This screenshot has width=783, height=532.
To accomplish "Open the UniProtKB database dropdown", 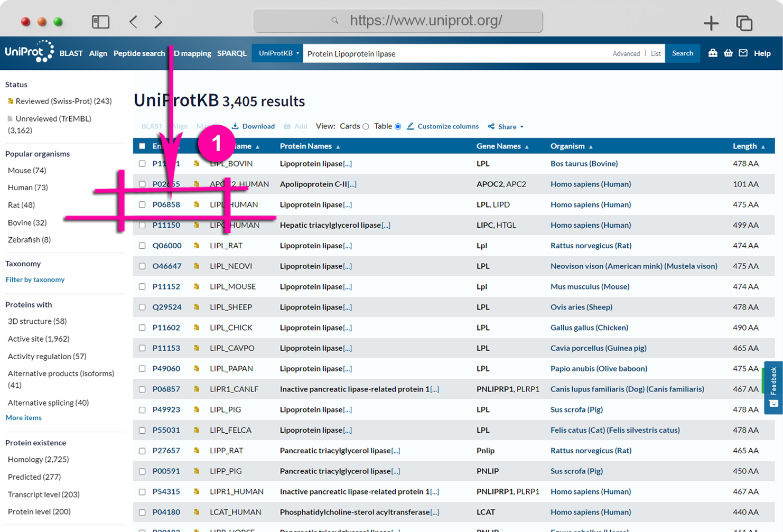I will (x=277, y=53).
